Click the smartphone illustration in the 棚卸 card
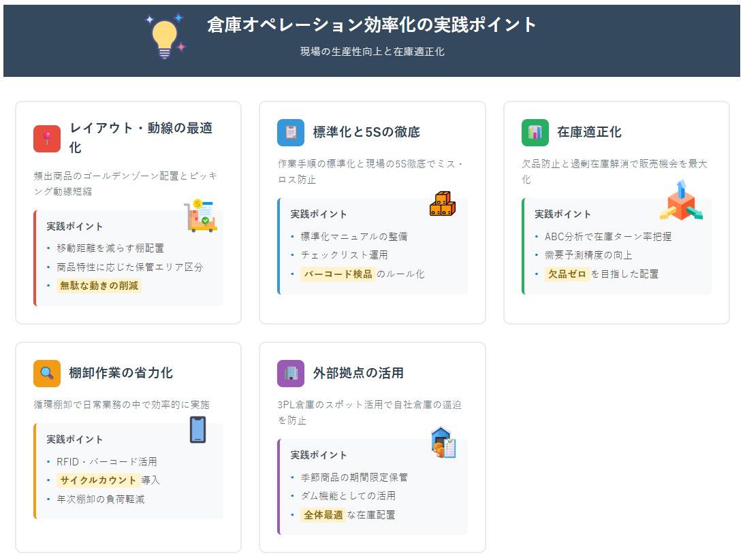Viewport: 745px width, 560px height. click(x=197, y=429)
